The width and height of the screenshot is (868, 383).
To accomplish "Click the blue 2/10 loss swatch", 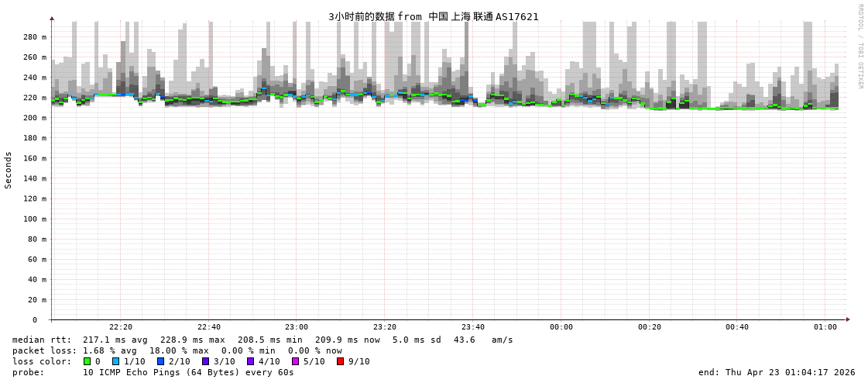I will (x=160, y=361).
